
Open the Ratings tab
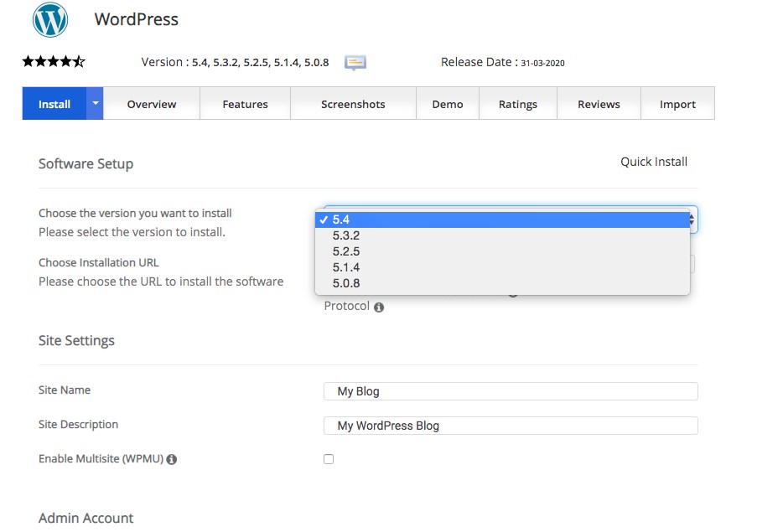point(518,103)
